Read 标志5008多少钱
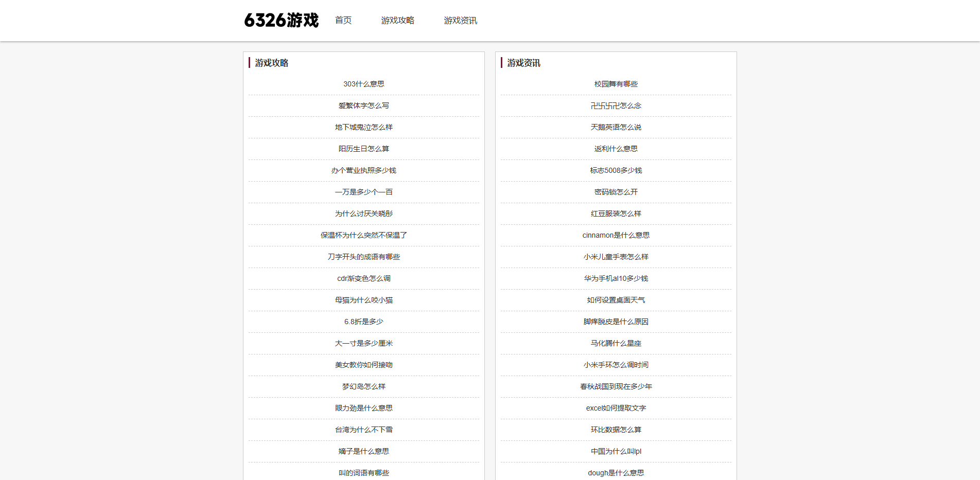The height and width of the screenshot is (480, 980). tap(616, 170)
